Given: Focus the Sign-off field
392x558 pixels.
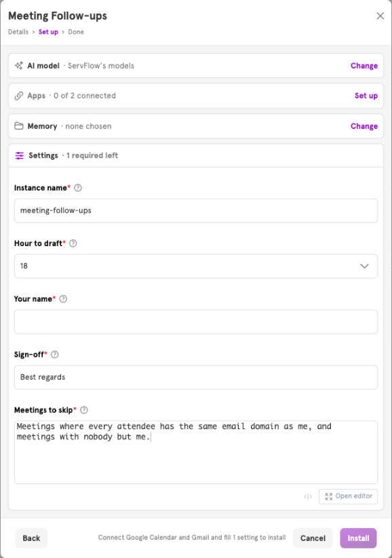Looking at the screenshot, I should point(196,377).
